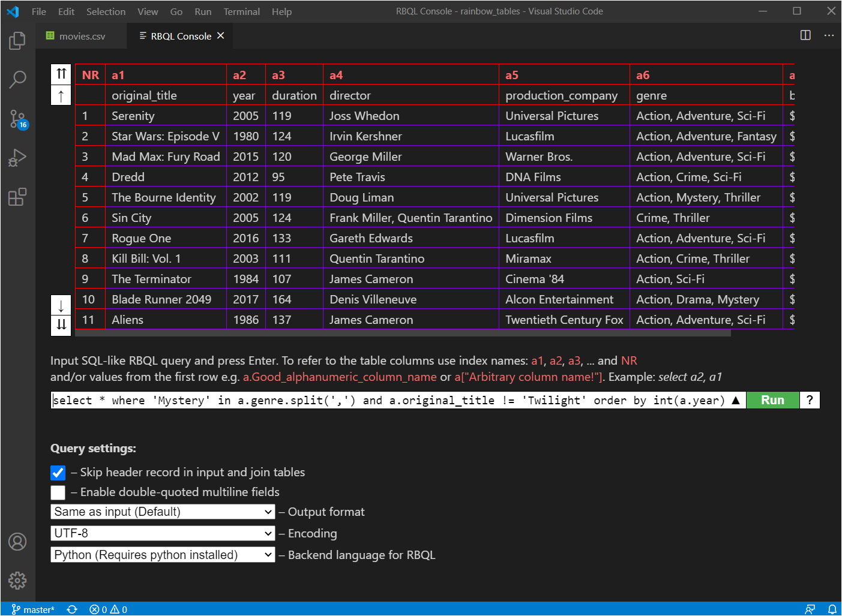Change Encoding from UTF-8 dropdown

click(x=162, y=533)
